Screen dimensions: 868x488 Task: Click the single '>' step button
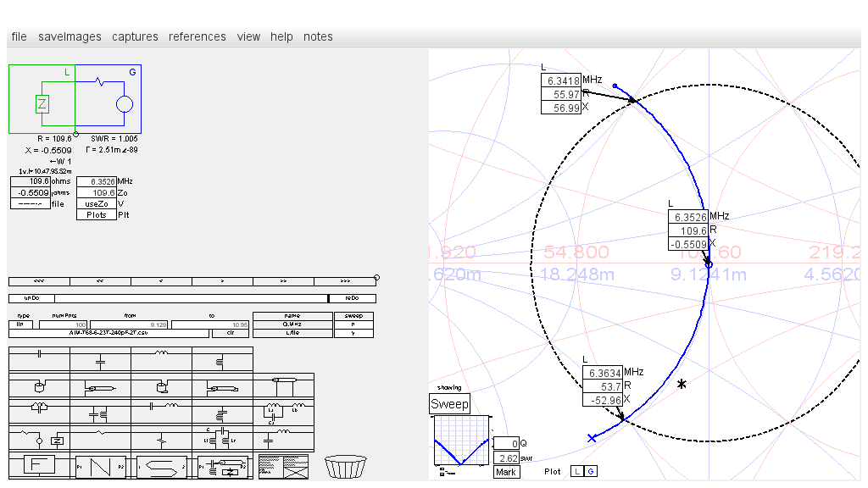coord(222,281)
